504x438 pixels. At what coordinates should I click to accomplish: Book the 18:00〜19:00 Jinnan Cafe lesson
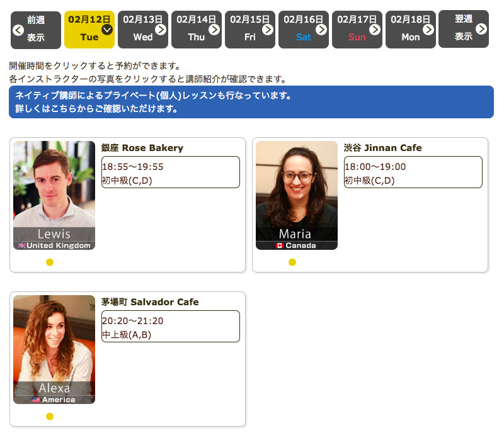(413, 172)
